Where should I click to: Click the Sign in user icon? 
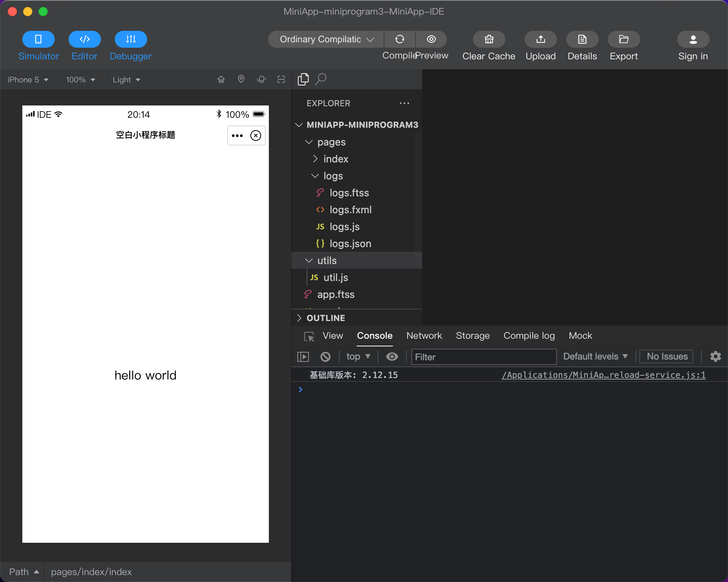click(x=693, y=39)
